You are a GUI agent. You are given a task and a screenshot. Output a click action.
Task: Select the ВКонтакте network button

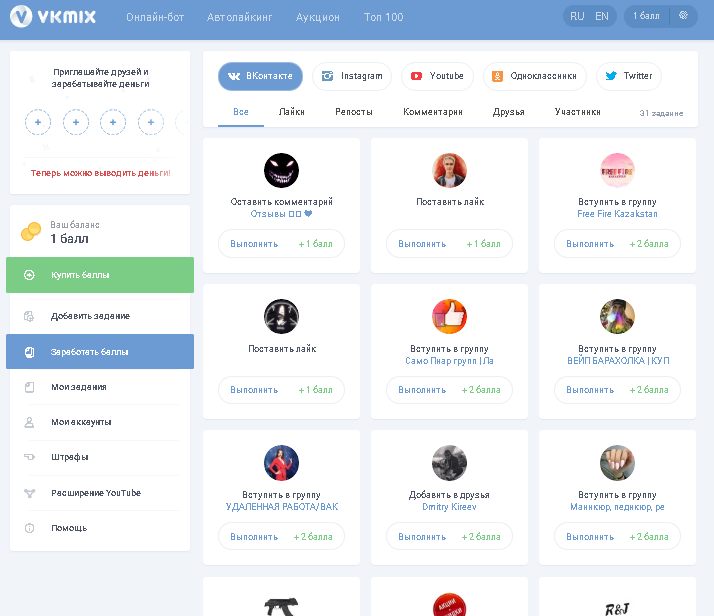pos(260,76)
